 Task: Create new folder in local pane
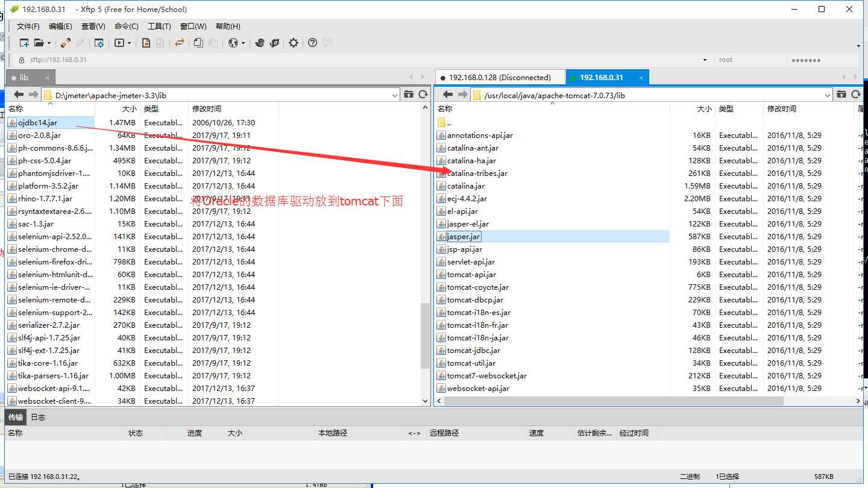click(x=409, y=95)
